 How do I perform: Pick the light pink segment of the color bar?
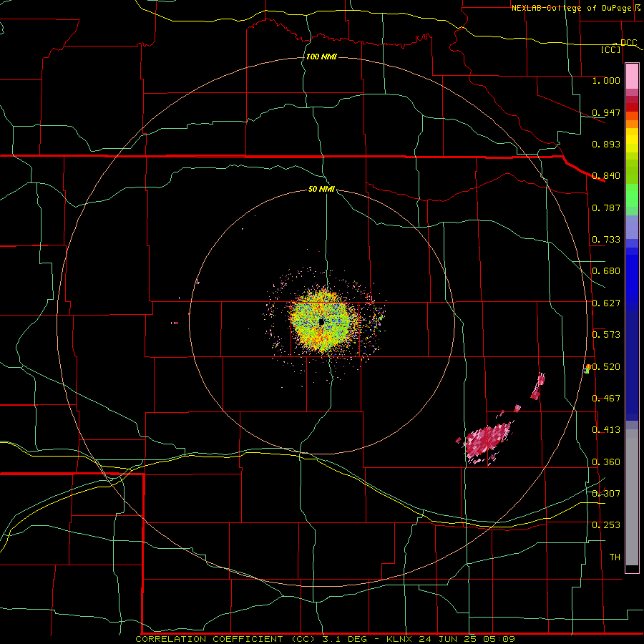(632, 77)
